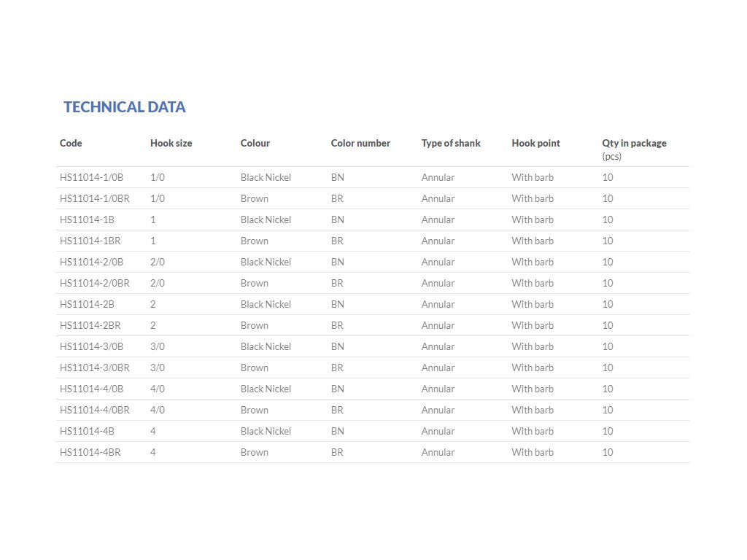
Task: Click the HS11014-1/0BR code cell
Action: click(95, 198)
